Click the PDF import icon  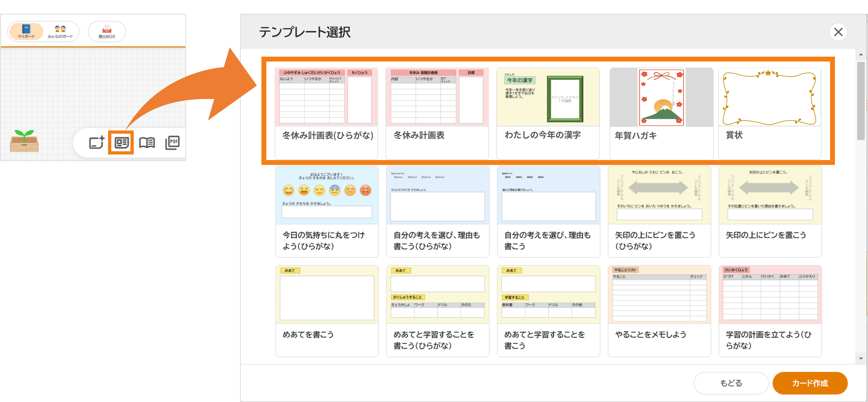(173, 142)
